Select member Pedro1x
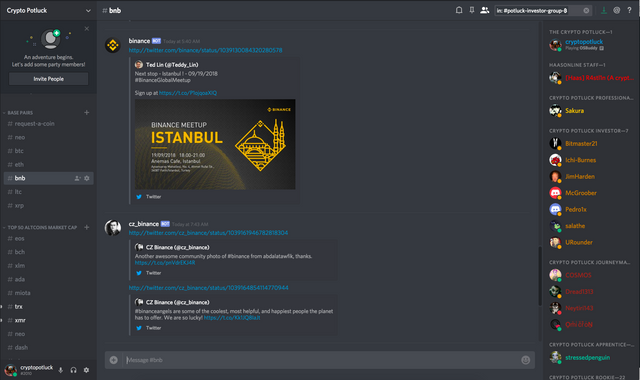Screen dimensions: 640x380 coord(591,209)
